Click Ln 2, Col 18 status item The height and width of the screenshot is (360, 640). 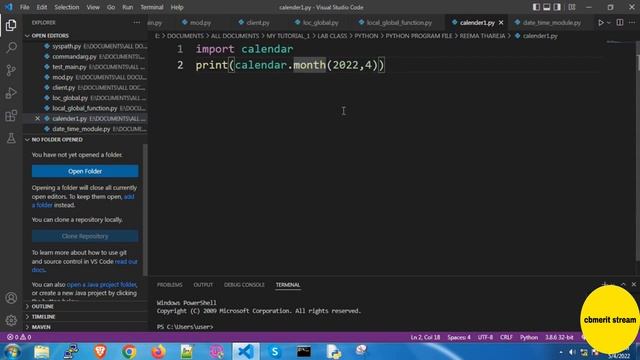(x=425, y=337)
